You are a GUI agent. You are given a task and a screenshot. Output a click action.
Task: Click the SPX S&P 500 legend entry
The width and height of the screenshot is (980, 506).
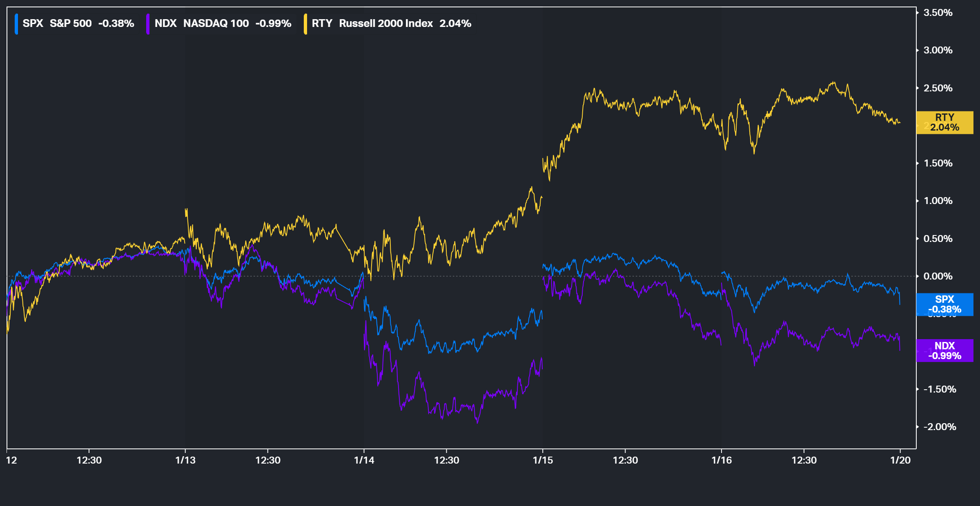78,23
